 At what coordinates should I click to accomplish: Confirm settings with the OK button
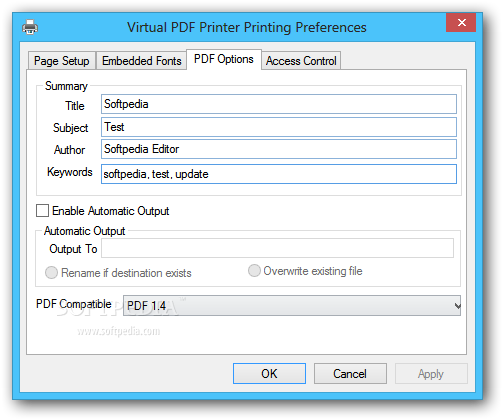click(x=269, y=374)
